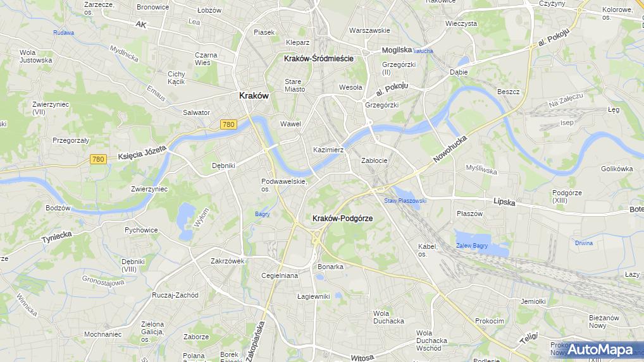Select the Kraków city label
This screenshot has width=644, height=362.
click(254, 95)
